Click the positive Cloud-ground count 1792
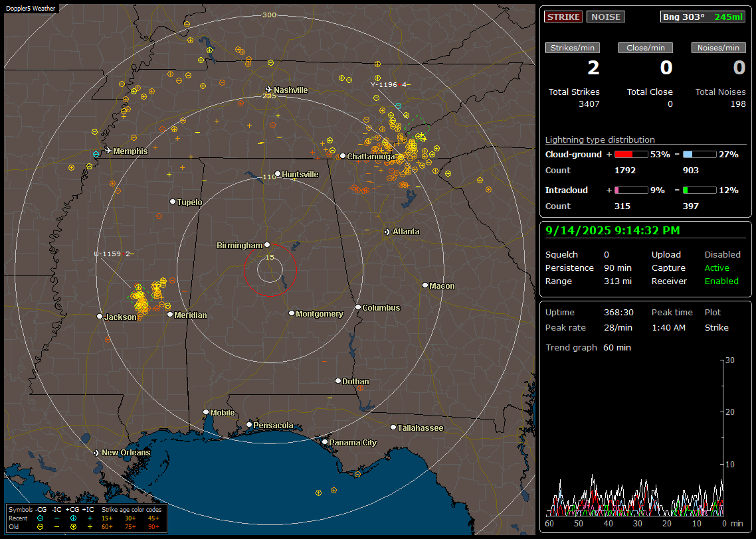Viewport: 756px width, 539px height. click(x=625, y=171)
